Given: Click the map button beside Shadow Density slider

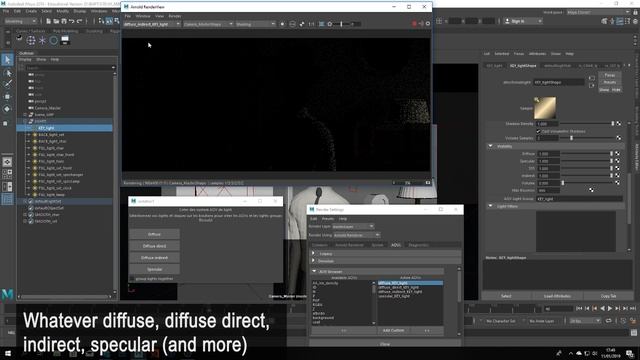Looking at the screenshot, I should 619,124.
